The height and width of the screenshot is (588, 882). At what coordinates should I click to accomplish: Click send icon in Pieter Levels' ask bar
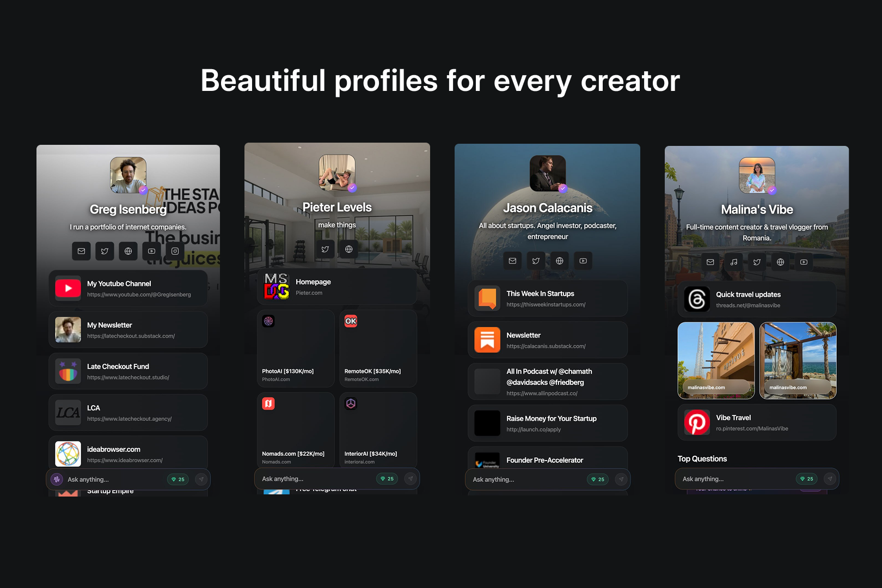click(x=410, y=479)
